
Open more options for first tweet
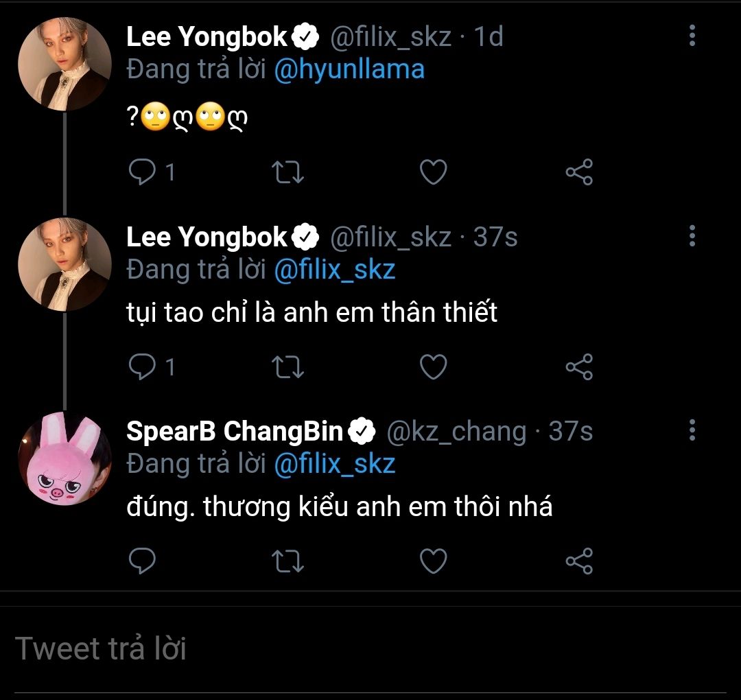(692, 36)
